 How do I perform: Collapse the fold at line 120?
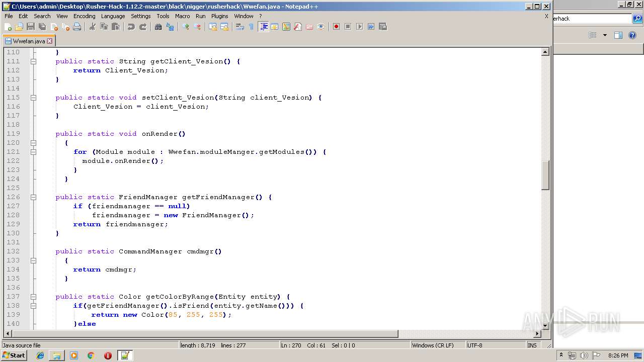[x=33, y=143]
